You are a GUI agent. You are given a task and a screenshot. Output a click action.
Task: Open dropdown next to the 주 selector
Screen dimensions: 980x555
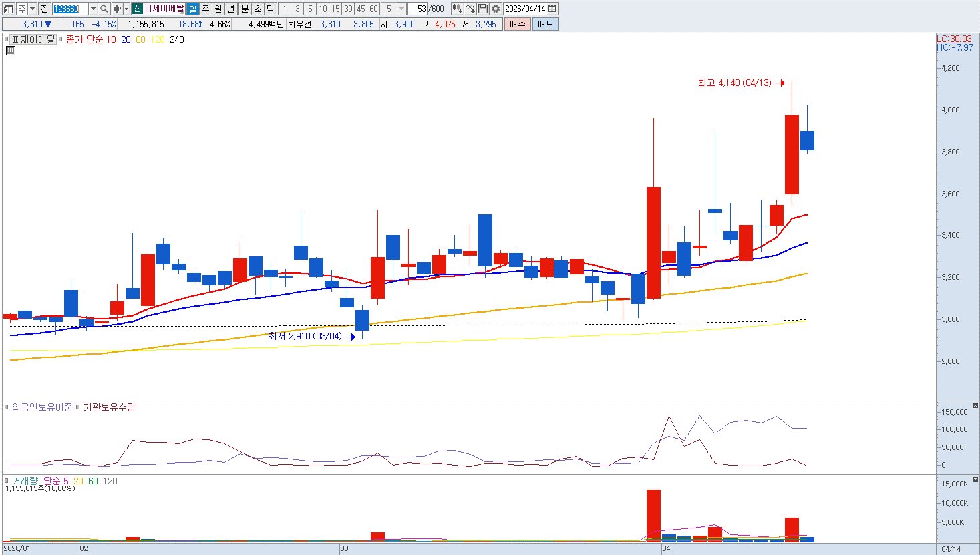(x=32, y=9)
